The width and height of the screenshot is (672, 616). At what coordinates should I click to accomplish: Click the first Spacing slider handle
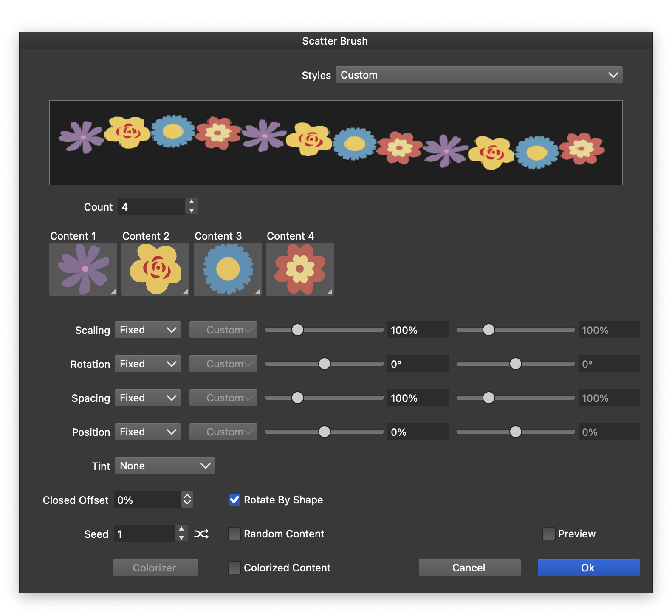pyautogui.click(x=298, y=398)
